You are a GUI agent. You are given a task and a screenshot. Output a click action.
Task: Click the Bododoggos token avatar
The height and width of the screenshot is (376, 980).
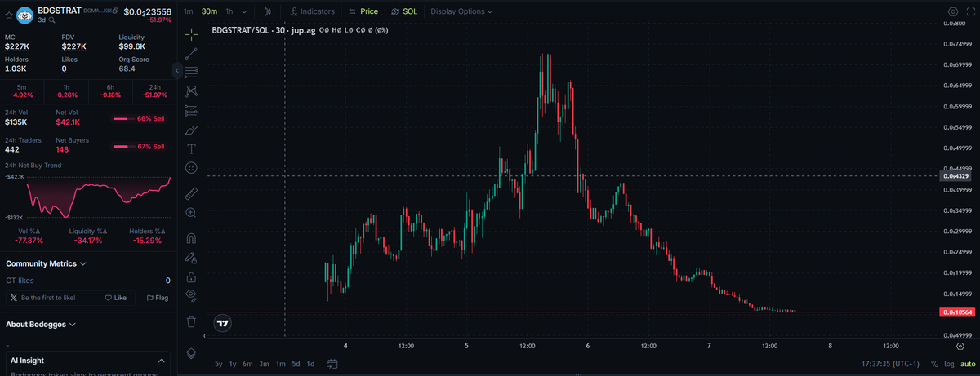(25, 14)
